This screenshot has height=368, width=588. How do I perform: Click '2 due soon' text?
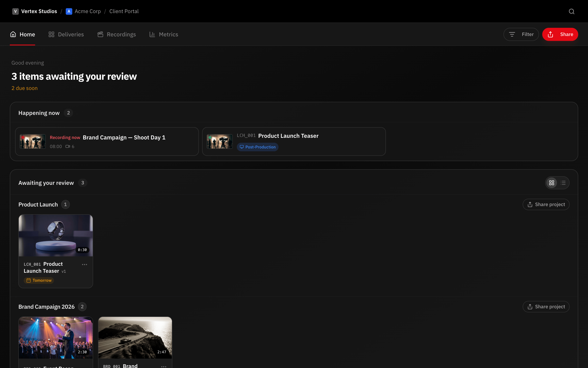pyautogui.click(x=24, y=88)
